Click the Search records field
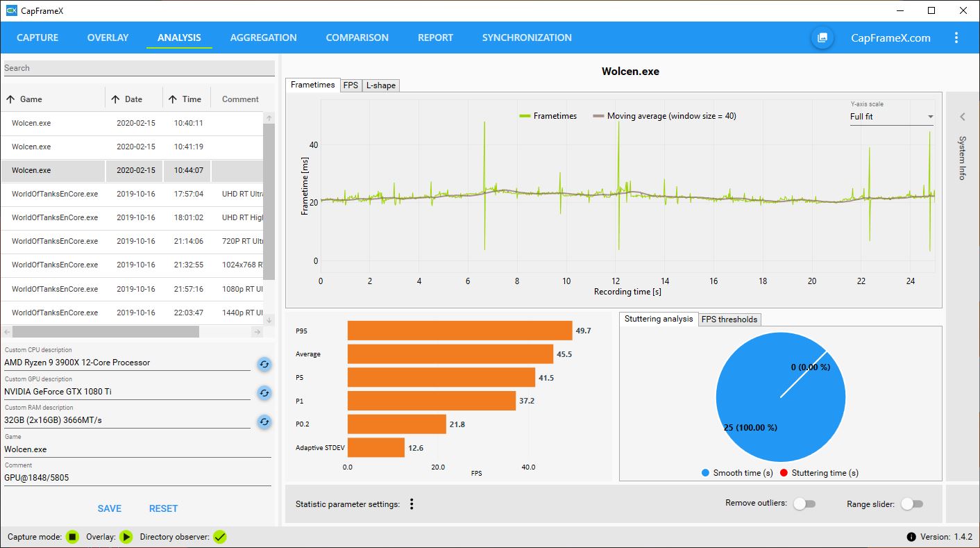Viewport: 980px width, 548px height. [x=139, y=68]
